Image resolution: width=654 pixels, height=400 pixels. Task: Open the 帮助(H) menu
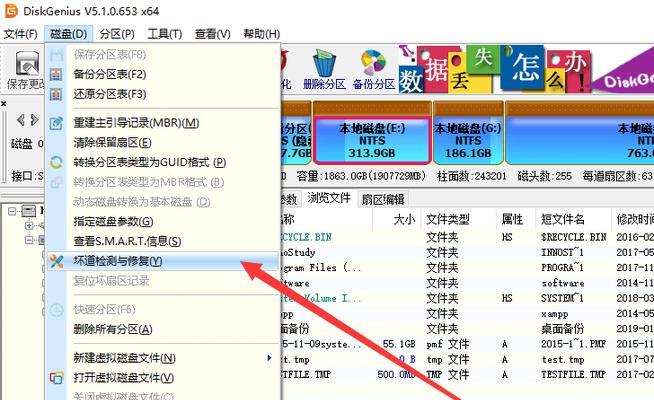(262, 34)
